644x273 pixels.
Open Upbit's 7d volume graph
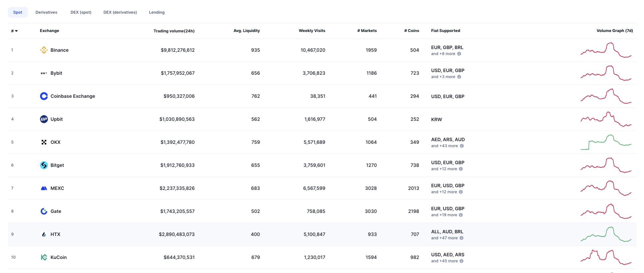[x=606, y=119]
